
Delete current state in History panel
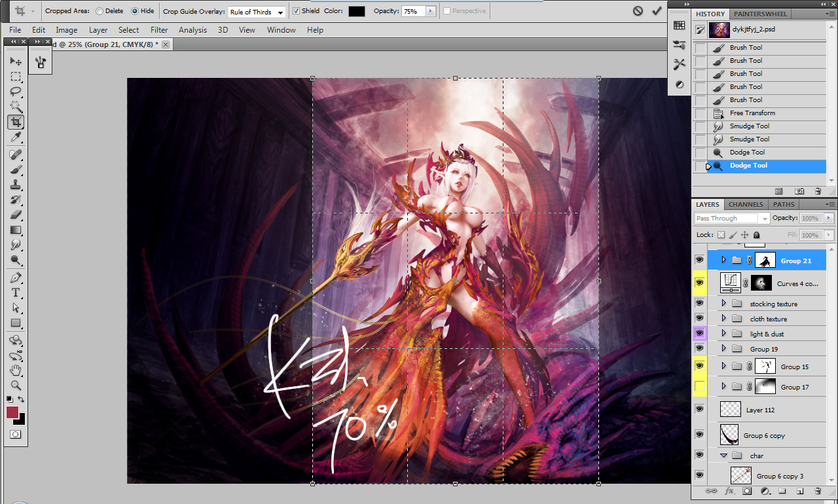pos(818,191)
